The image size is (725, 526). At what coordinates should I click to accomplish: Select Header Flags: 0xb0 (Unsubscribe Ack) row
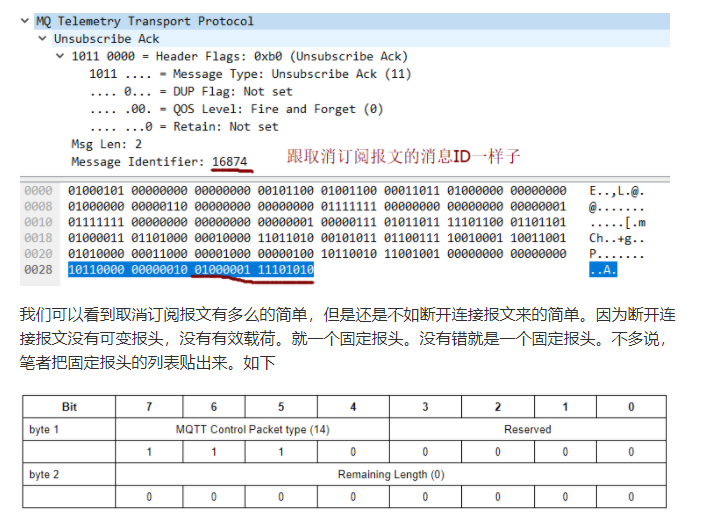click(x=240, y=56)
